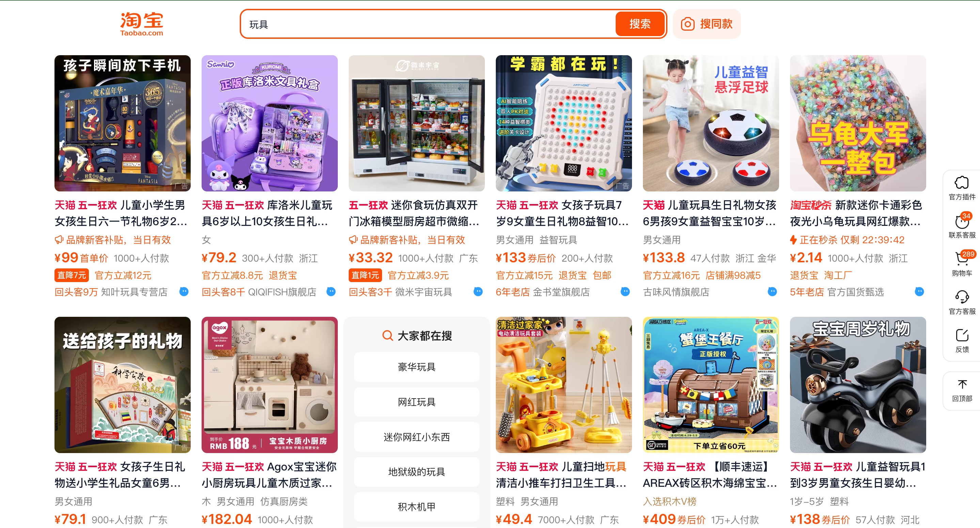Select the 豪华玩具 popular search suggestion

(416, 367)
